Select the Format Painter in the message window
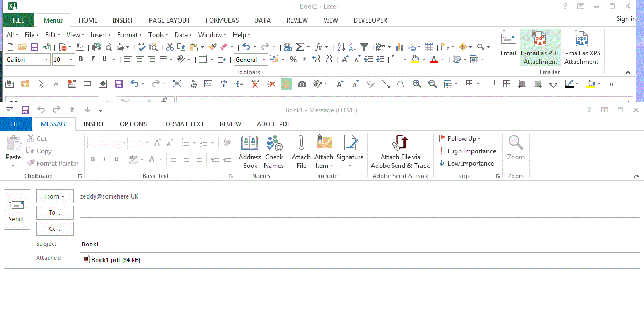Screen dimensions: 644x318 pyautogui.click(x=52, y=163)
